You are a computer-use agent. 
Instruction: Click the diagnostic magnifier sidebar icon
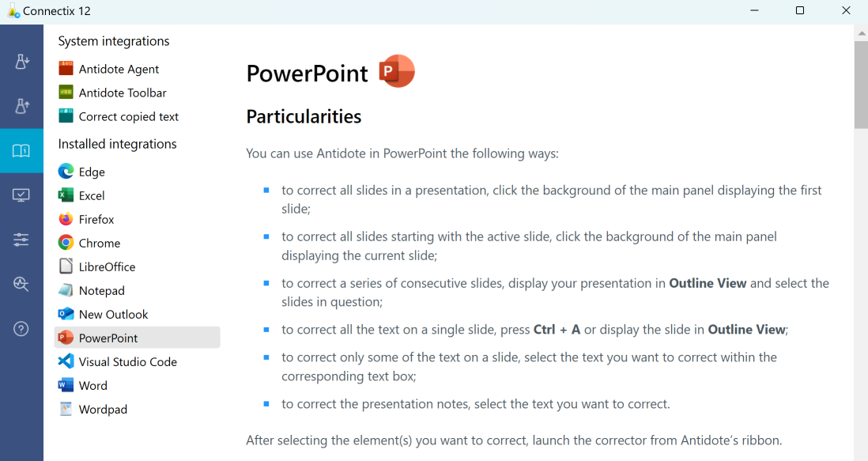(21, 284)
